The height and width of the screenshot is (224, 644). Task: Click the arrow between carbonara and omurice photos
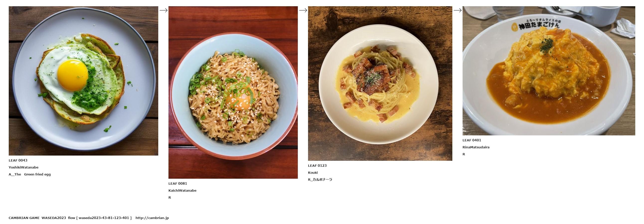coord(458,10)
